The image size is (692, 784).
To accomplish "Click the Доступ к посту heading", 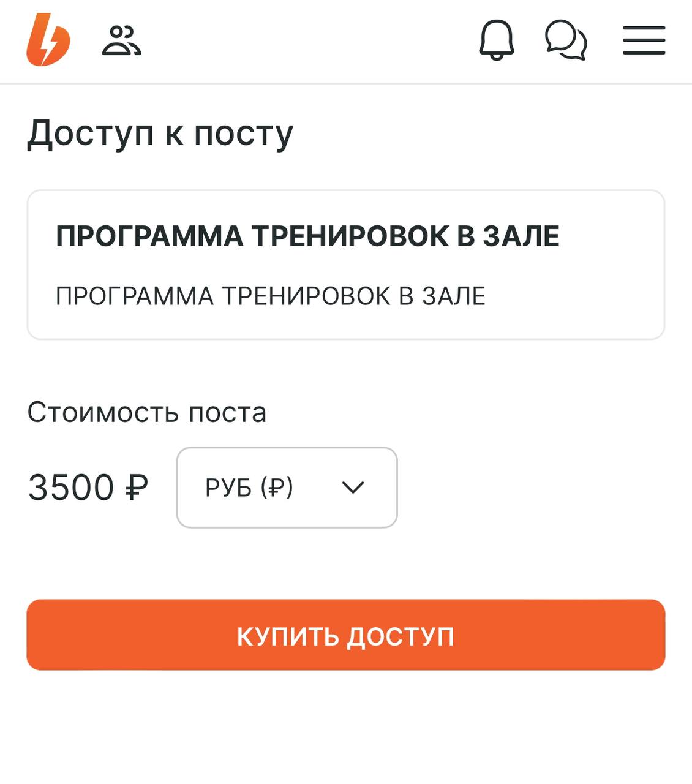I will click(160, 133).
